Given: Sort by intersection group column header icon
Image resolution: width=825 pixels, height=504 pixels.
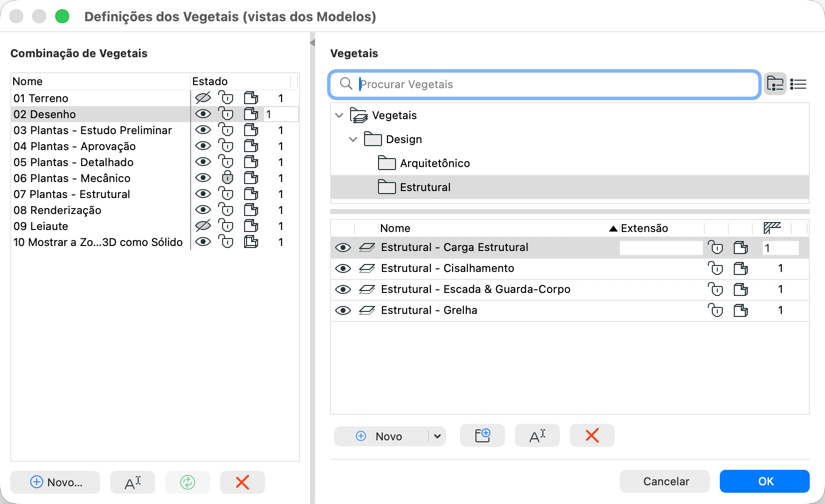Looking at the screenshot, I should (x=772, y=228).
